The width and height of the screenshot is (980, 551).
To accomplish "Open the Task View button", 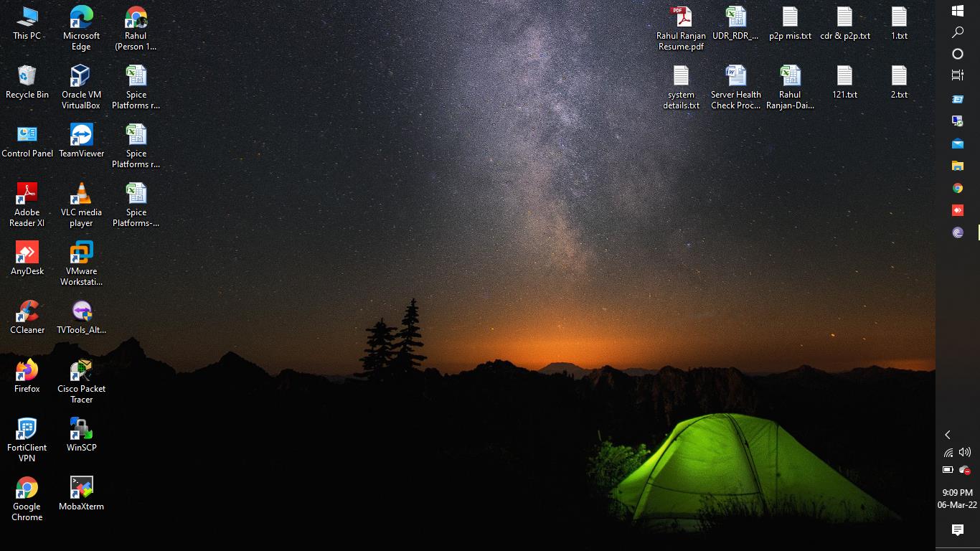I will pos(957,75).
